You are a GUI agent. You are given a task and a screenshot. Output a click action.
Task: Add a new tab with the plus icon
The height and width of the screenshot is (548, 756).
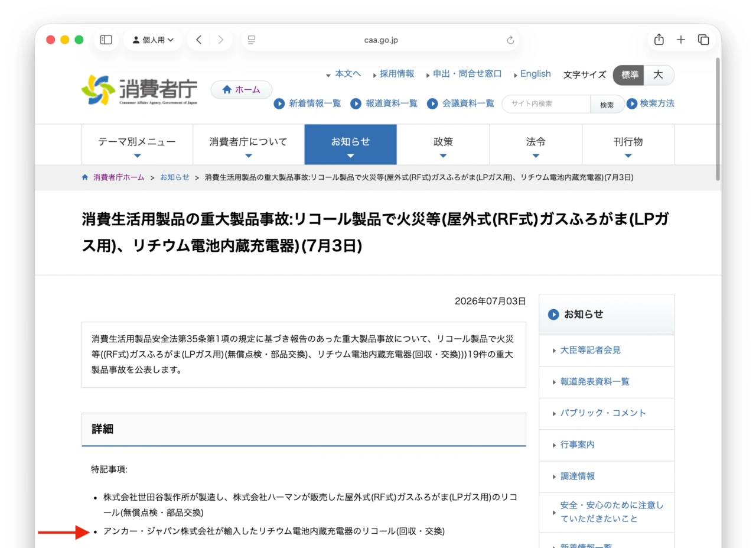coord(681,40)
